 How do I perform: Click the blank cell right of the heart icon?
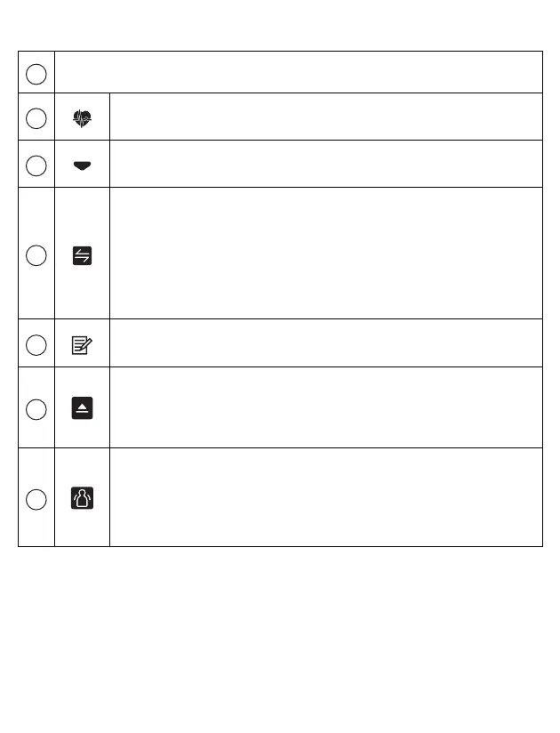point(325,117)
